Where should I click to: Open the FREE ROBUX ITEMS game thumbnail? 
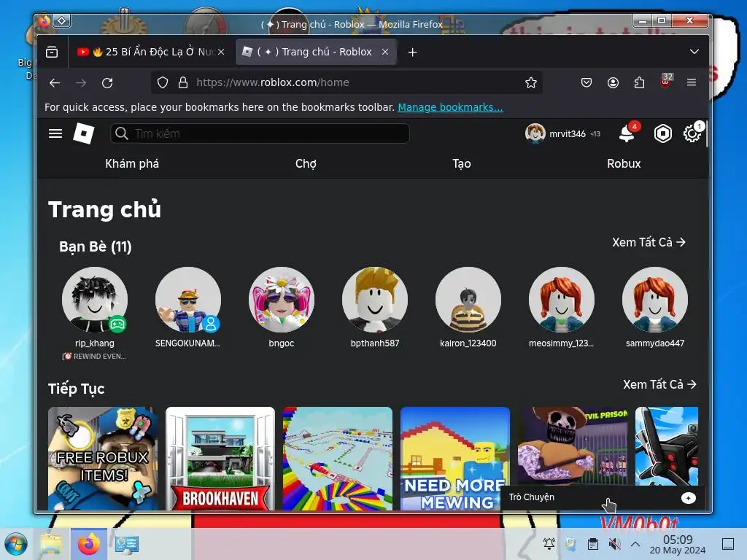point(103,459)
